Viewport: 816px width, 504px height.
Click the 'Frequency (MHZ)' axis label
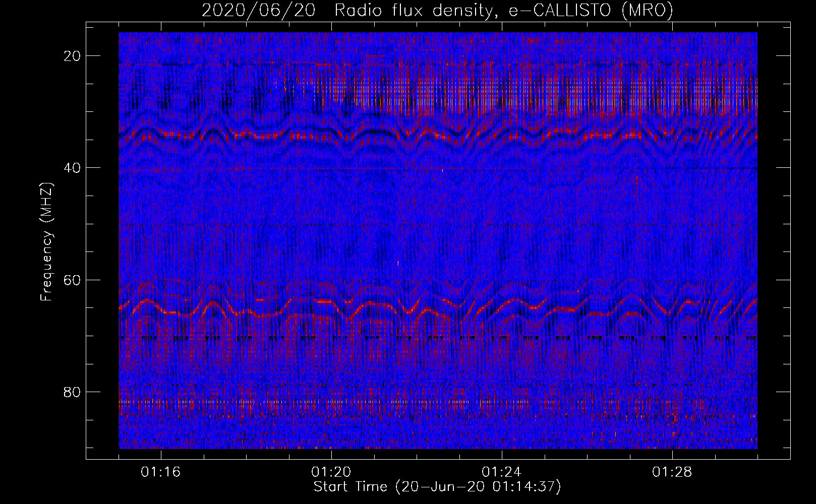click(46, 242)
